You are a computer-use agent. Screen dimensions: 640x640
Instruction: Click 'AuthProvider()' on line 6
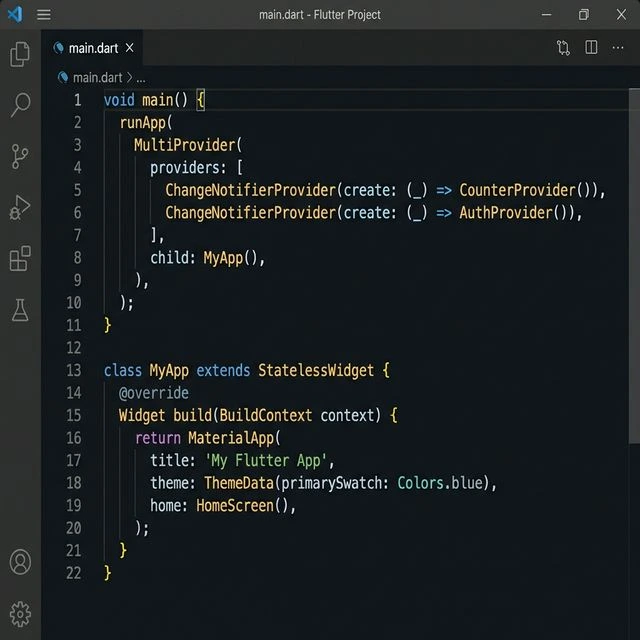513,213
